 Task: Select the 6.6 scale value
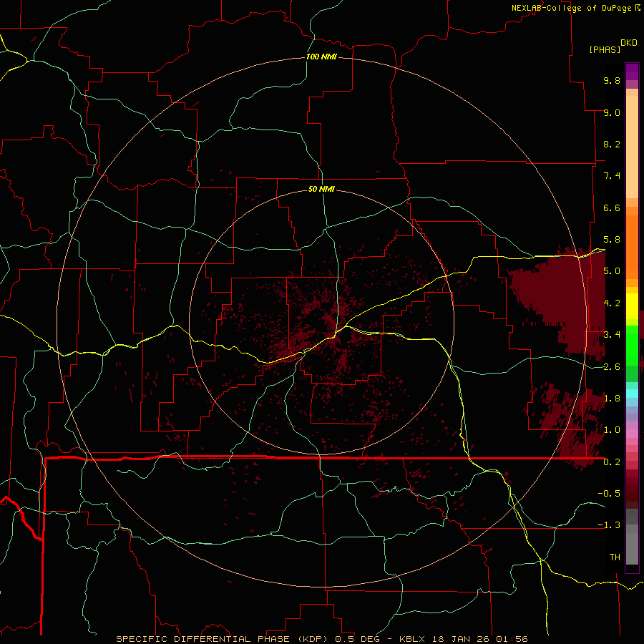(x=612, y=208)
